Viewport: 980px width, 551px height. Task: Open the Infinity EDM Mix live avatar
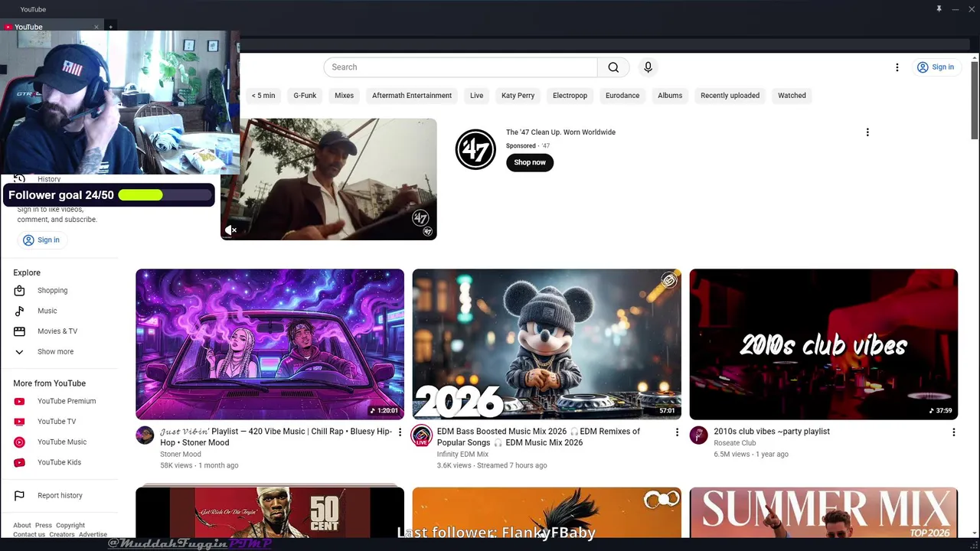point(421,435)
